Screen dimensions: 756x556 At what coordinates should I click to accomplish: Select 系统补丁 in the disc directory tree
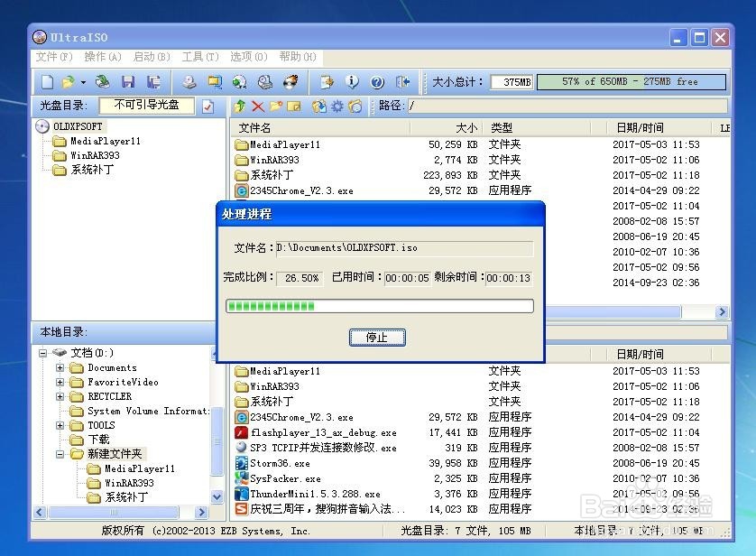pyautogui.click(x=92, y=170)
